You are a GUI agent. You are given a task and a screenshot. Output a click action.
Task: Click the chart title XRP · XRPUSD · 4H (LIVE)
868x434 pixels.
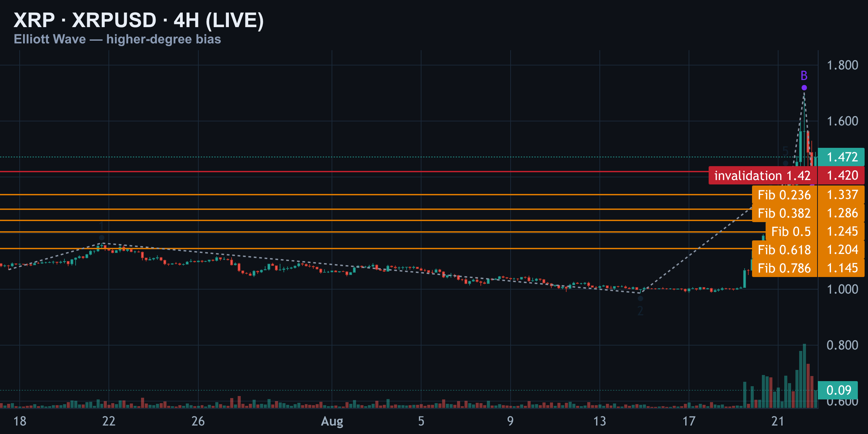point(138,20)
